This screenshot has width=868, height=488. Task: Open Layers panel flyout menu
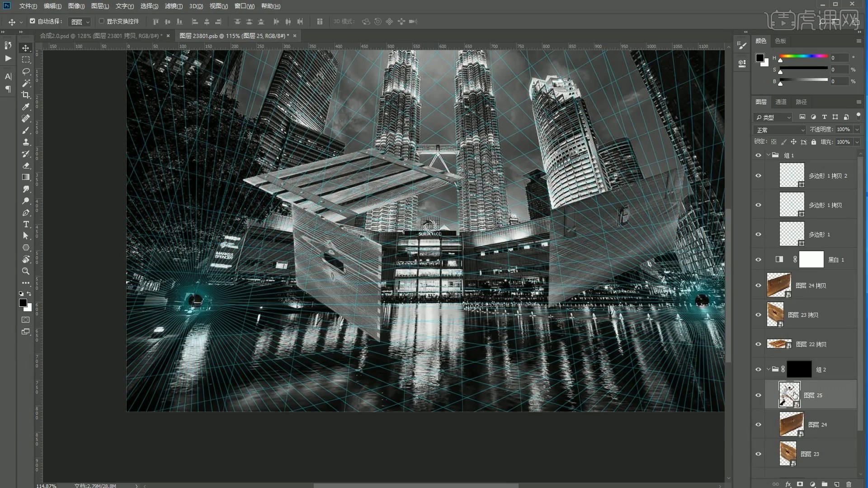pyautogui.click(x=859, y=102)
